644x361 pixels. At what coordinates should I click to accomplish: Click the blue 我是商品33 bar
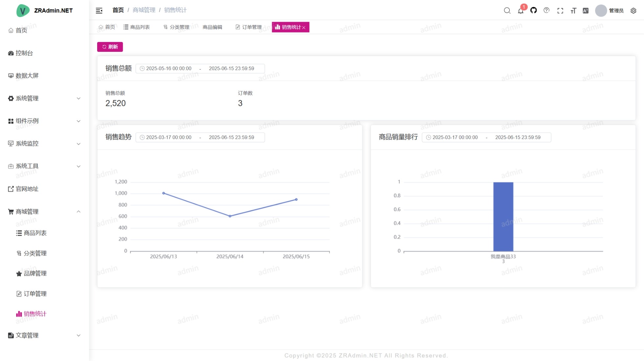click(x=503, y=216)
